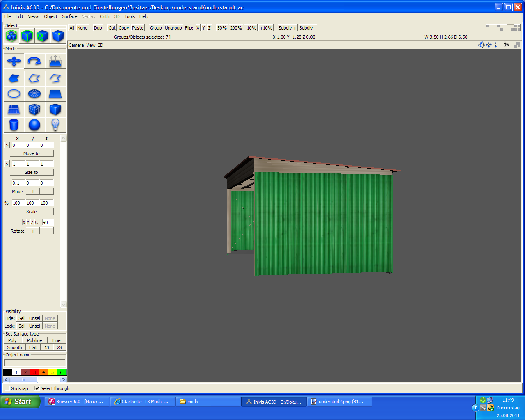Click the 3D view spin icon

coord(482,45)
